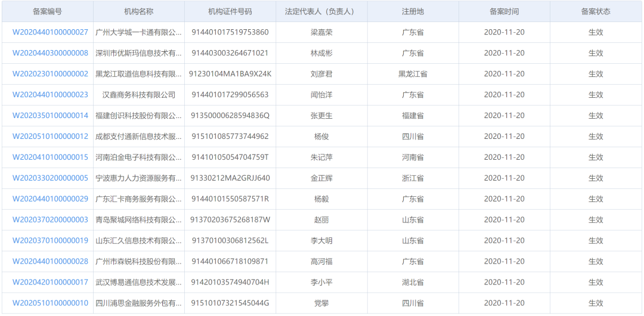
Task: Select organization name 广东汇卡商务服务有限公...
Action: [139, 199]
